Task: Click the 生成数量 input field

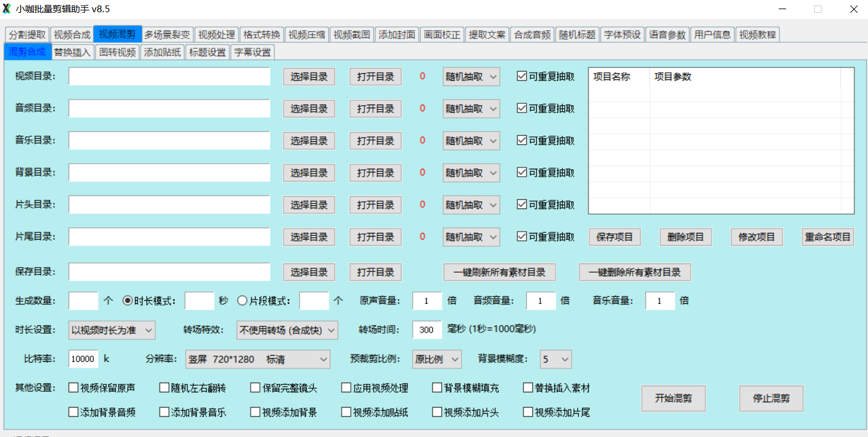Action: (x=83, y=301)
